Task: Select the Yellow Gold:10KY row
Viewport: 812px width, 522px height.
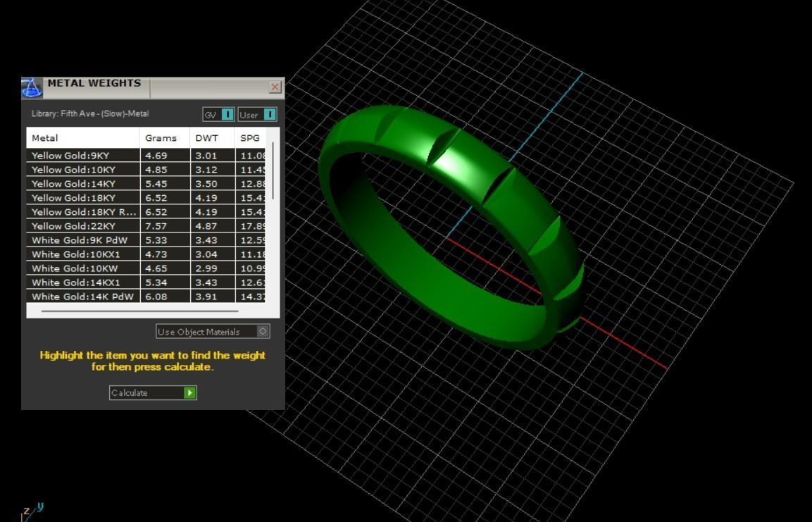Action: 146,169
